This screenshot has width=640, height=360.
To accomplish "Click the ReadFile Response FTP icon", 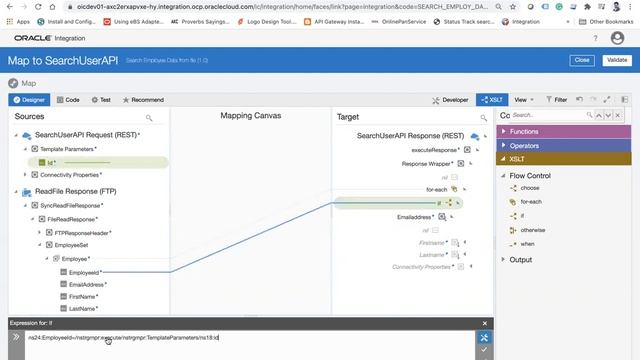I will click(x=27, y=191).
